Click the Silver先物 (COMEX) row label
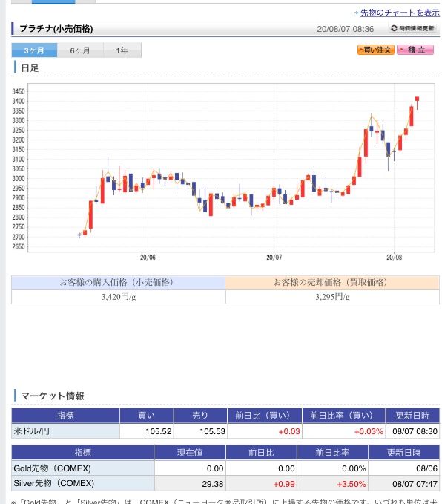Viewport: 442px width, 504px height. point(83,483)
